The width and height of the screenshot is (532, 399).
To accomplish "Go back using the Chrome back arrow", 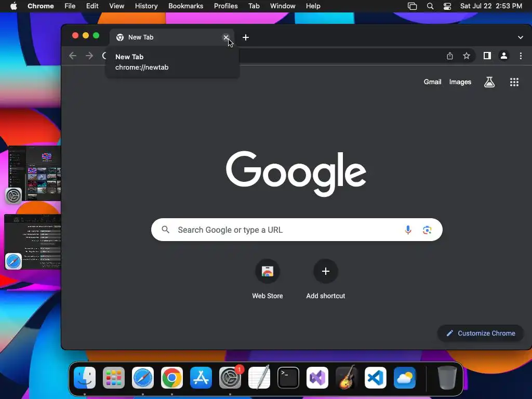I will 72,56.
